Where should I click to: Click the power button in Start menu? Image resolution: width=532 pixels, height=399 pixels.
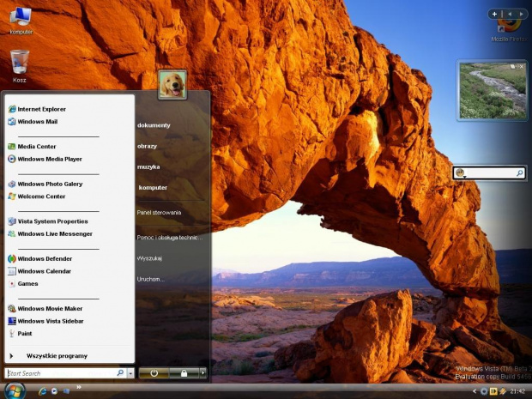pos(154,373)
